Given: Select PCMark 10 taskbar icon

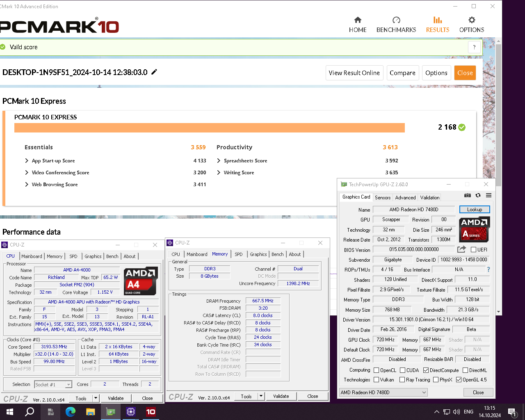Looking at the screenshot, I should pyautogui.click(x=151, y=412).
